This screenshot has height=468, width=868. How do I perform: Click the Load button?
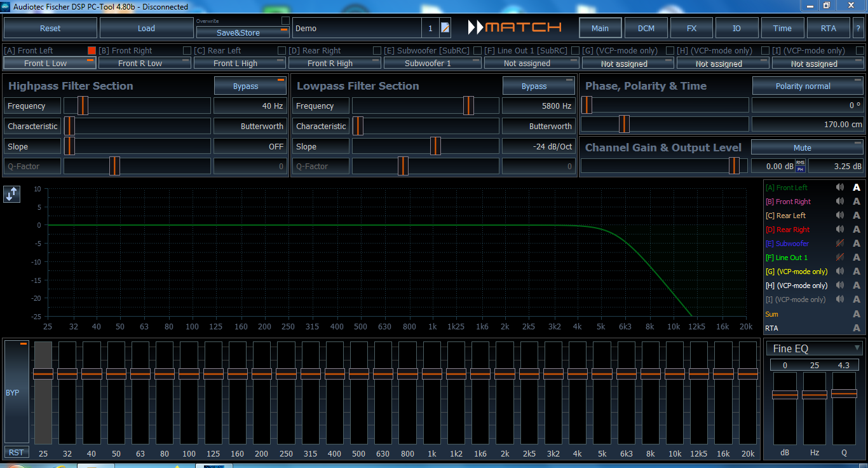point(146,28)
